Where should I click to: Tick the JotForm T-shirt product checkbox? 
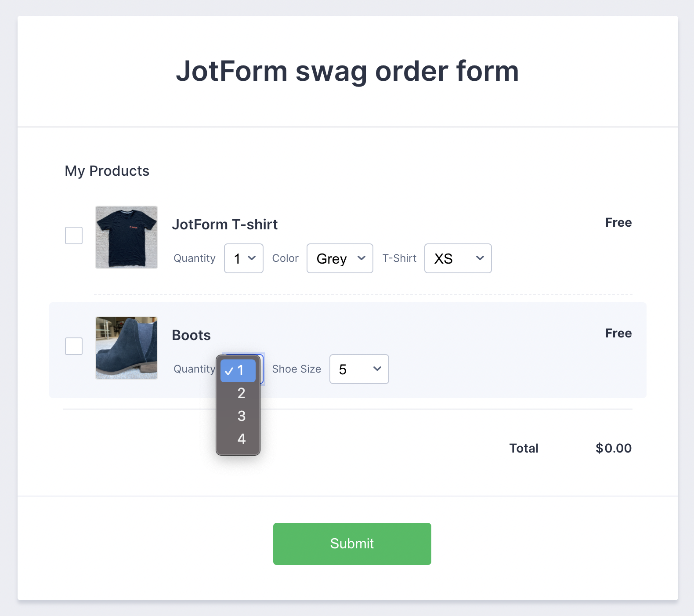coord(74,236)
